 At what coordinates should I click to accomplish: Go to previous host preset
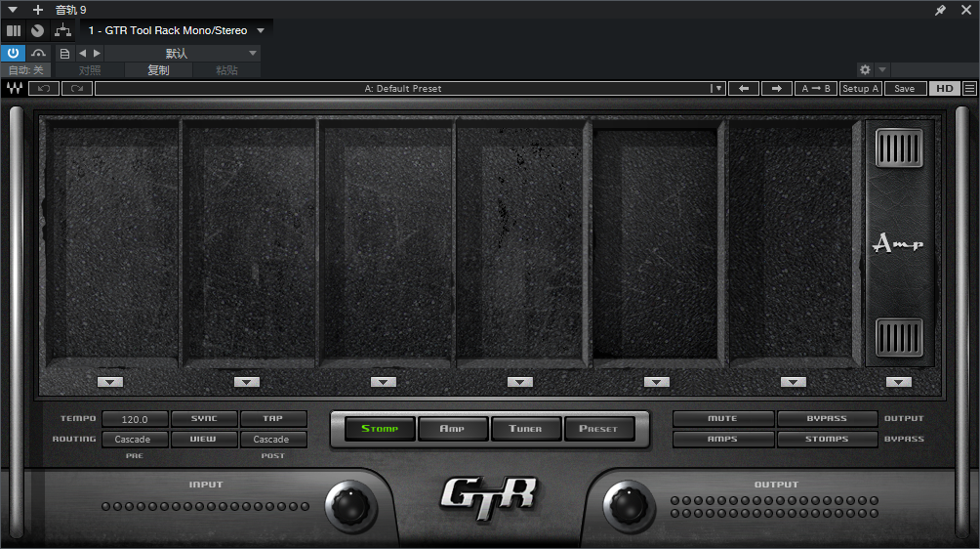pyautogui.click(x=83, y=53)
